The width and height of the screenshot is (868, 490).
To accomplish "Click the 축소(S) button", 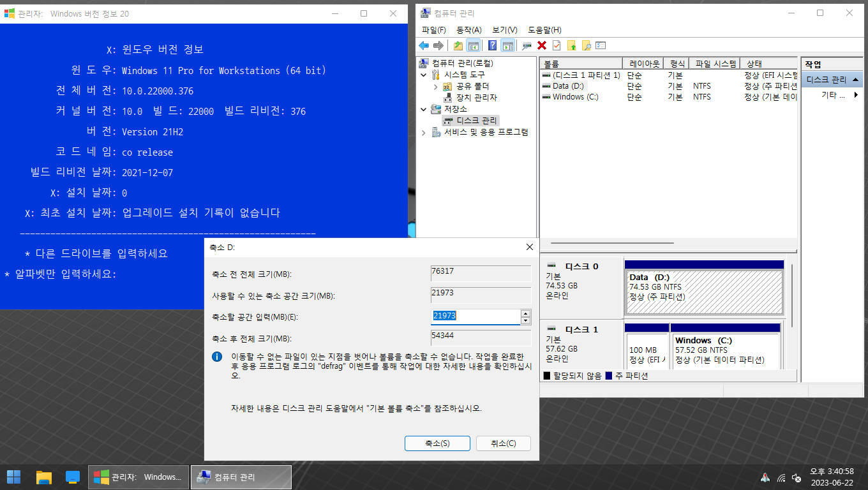I will (437, 443).
